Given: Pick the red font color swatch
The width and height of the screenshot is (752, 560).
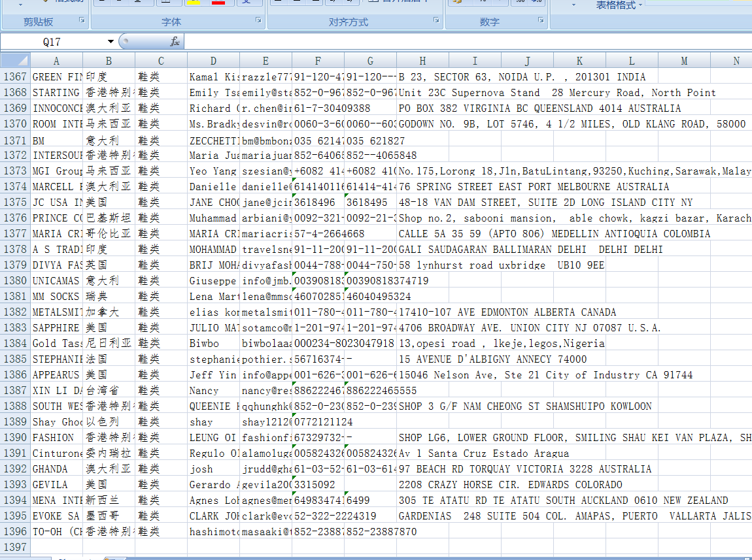Looking at the screenshot, I should 218,3.
